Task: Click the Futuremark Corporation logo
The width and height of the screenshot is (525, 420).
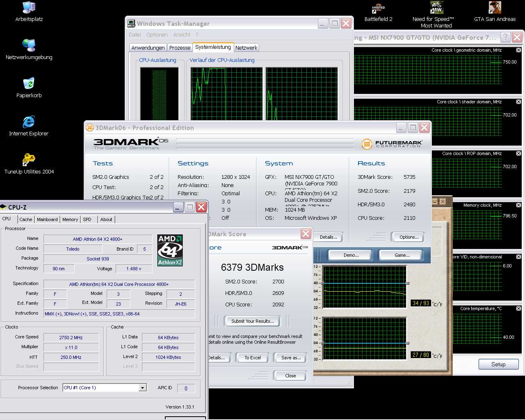Action: click(392, 144)
